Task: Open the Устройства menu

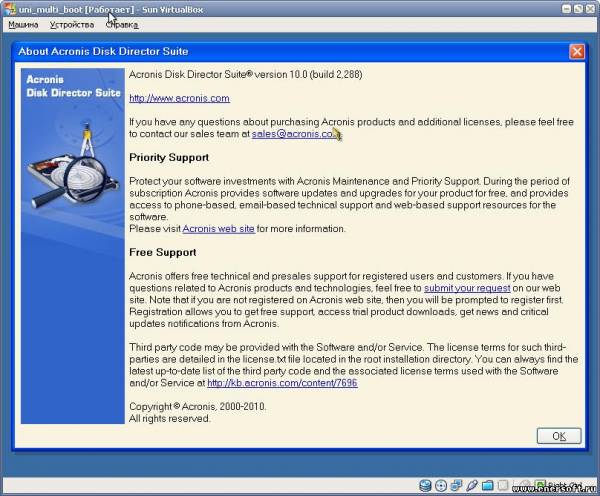Action: coord(72,25)
